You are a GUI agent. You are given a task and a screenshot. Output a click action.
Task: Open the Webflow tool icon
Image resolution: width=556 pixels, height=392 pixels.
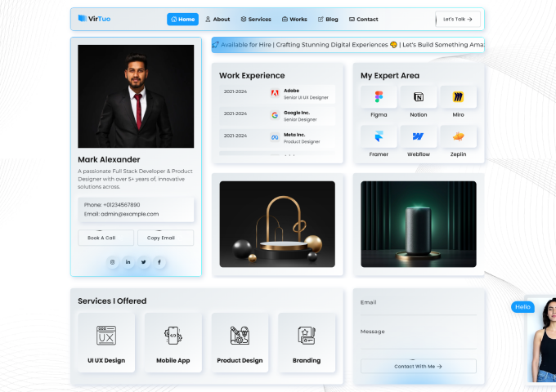[419, 136]
